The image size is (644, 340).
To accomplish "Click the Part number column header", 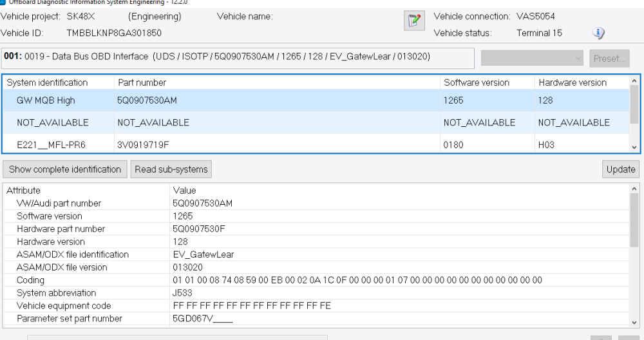I will [x=277, y=82].
